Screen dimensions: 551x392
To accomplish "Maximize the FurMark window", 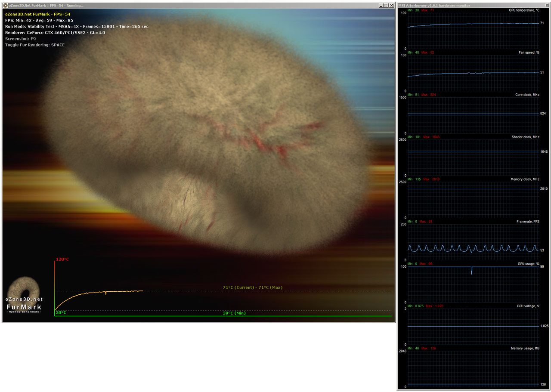I will click(x=386, y=5).
